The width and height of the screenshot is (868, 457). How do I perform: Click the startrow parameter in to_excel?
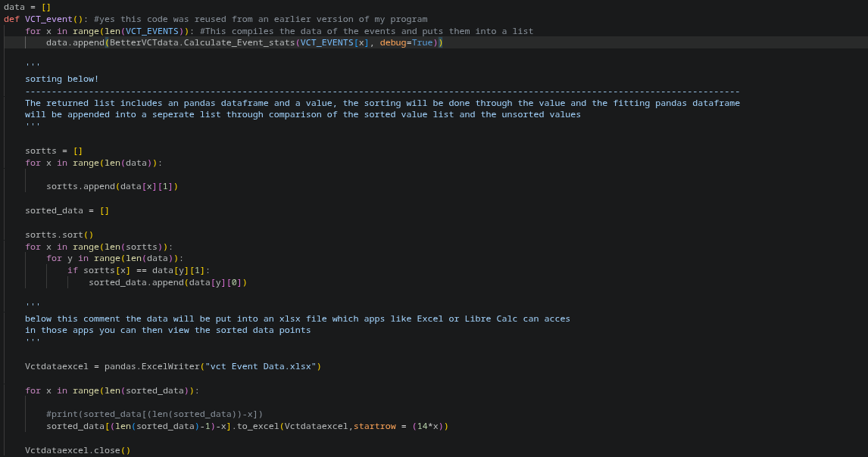click(374, 426)
